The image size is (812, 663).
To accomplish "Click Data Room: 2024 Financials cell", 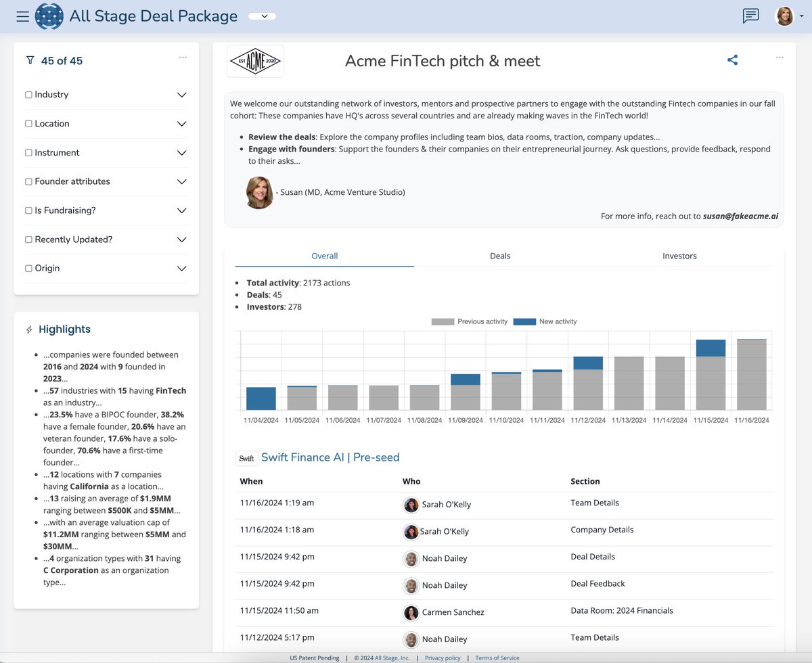I will [x=622, y=611].
